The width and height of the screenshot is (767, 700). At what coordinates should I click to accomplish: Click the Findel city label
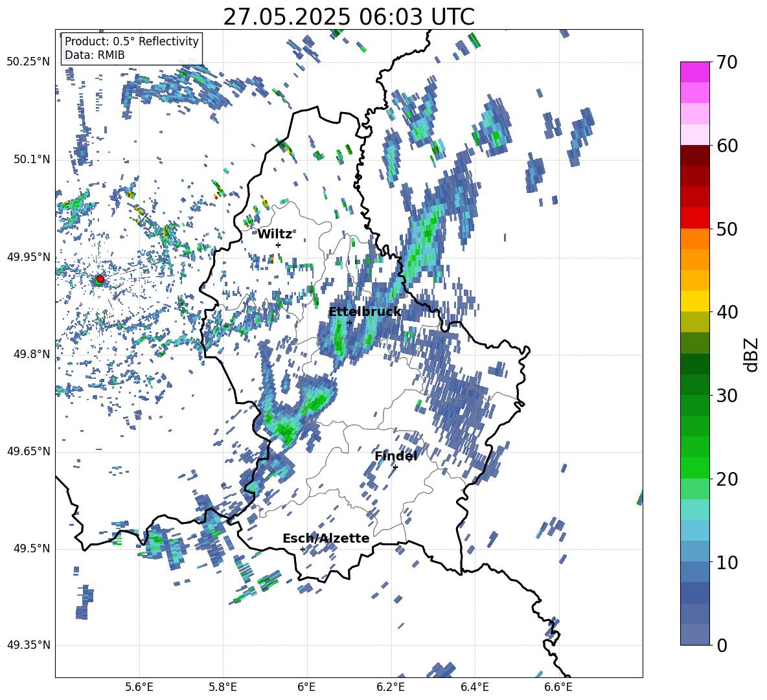(x=396, y=456)
